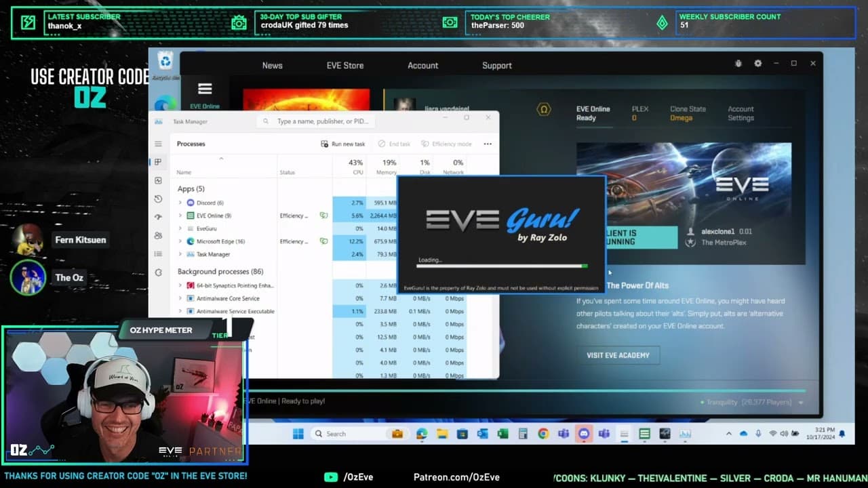The height and width of the screenshot is (488, 868).
Task: Expand the EveGuru process row
Action: pyautogui.click(x=180, y=228)
